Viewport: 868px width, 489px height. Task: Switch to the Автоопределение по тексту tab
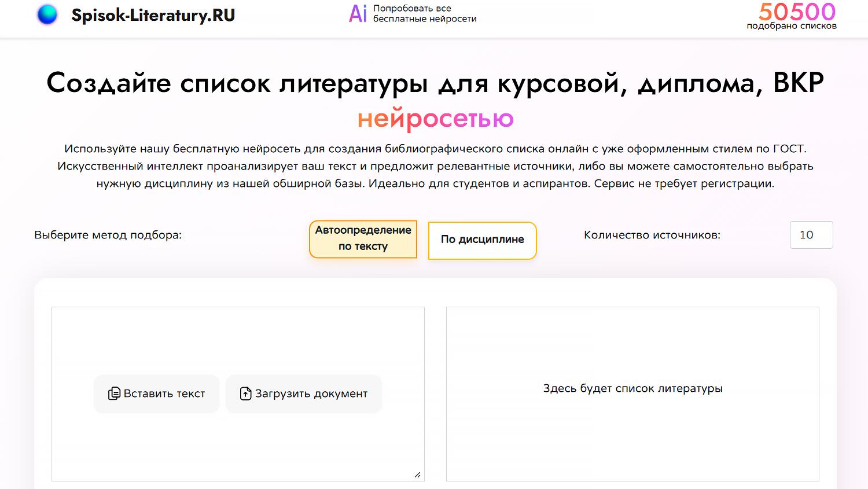coord(363,239)
